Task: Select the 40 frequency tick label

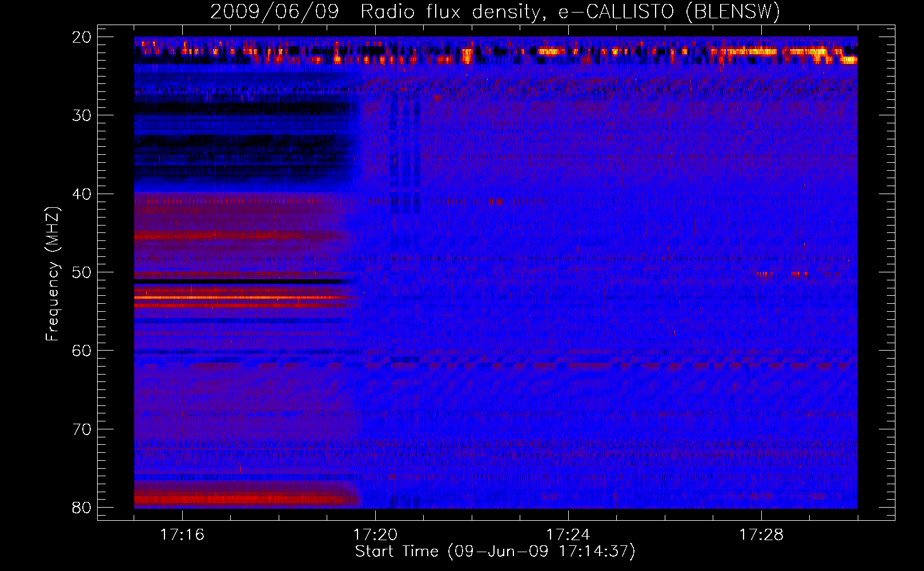Action: click(x=82, y=194)
